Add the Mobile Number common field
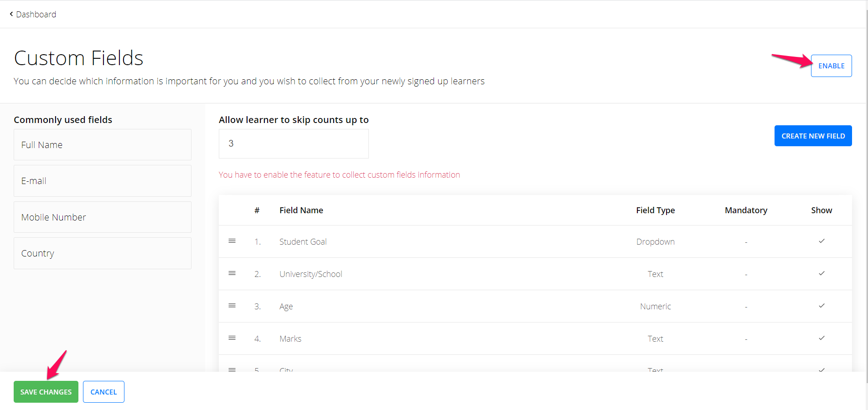This screenshot has height=410, width=868. (x=103, y=217)
